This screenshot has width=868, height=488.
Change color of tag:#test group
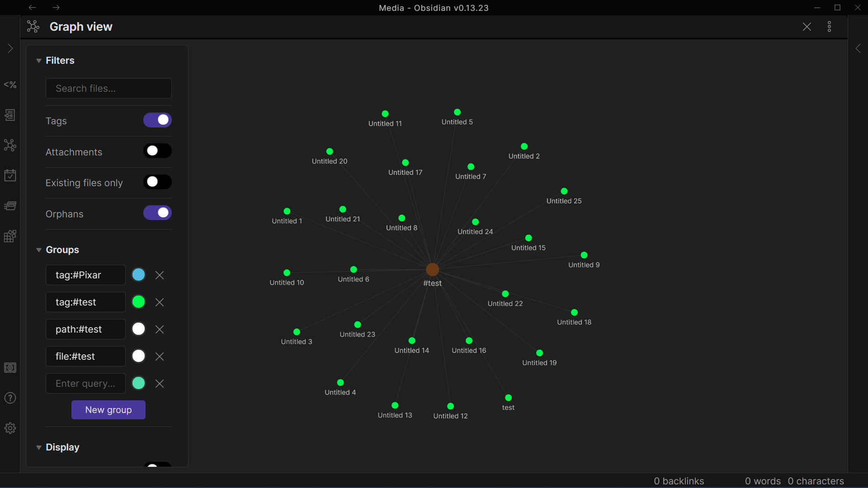138,302
